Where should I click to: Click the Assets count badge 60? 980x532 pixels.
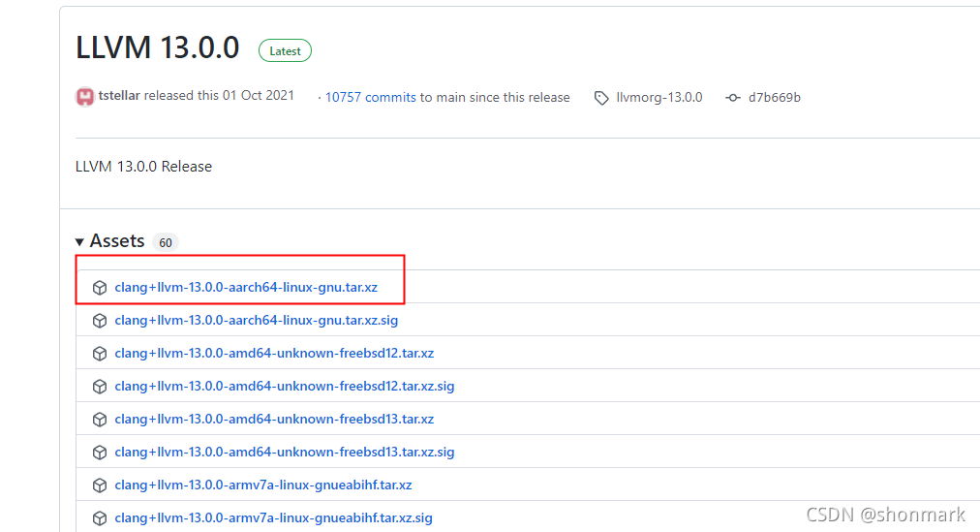(x=166, y=242)
